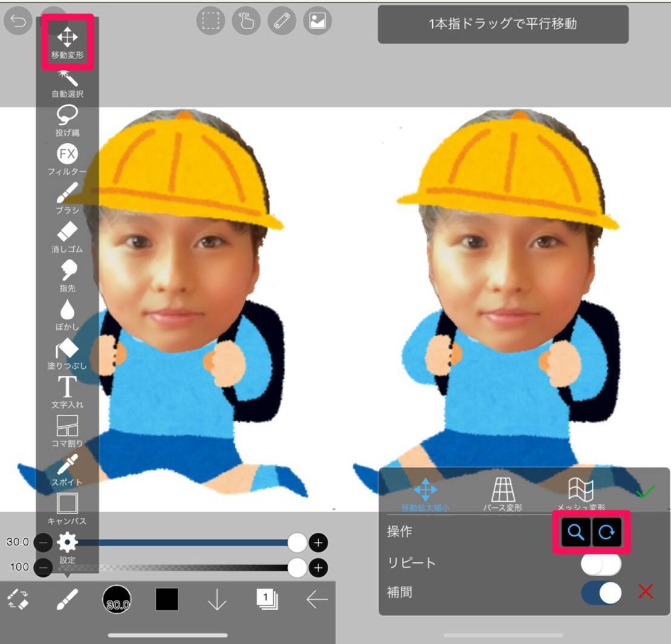Viewport: 671px width, 644px height.
Task: Cancel transform with red X
Action: 646,591
